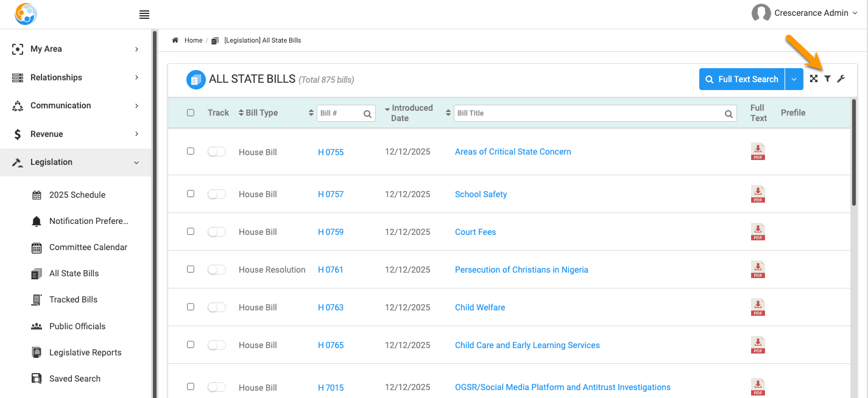
Task: Check the box for bill H 0759
Action: pos(191,231)
